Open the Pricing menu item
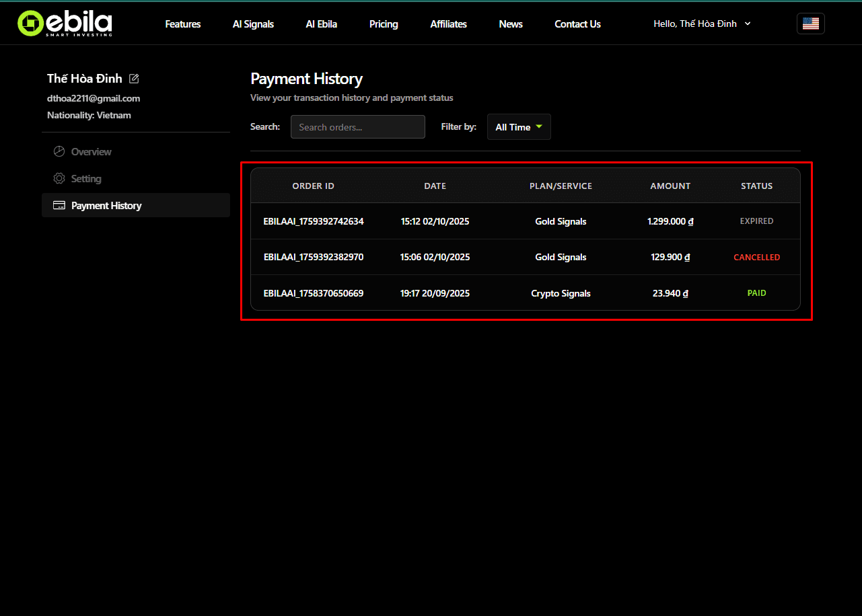862x616 pixels. click(384, 24)
